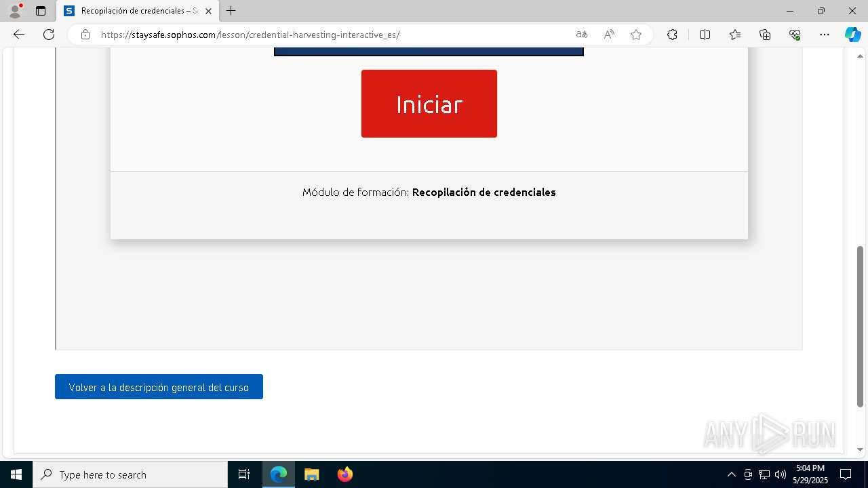Activate the Read aloud icon
868x488 pixels.
pyautogui.click(x=609, y=35)
